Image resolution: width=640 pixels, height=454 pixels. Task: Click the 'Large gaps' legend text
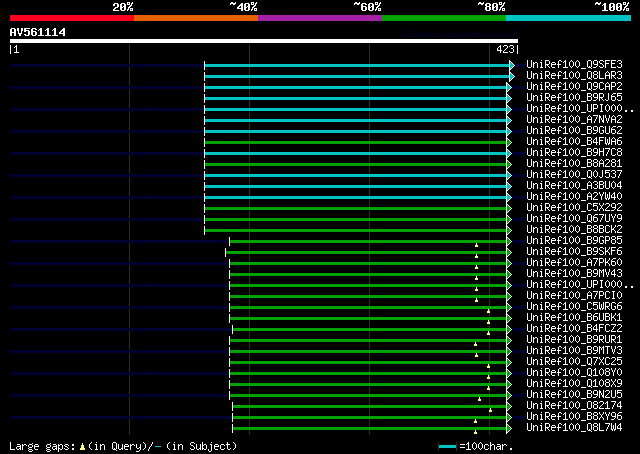(x=42, y=446)
